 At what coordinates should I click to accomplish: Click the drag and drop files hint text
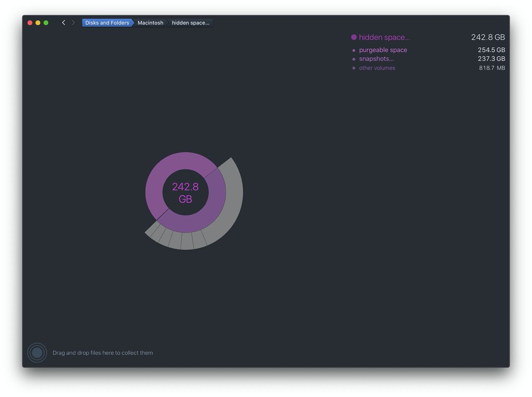103,353
